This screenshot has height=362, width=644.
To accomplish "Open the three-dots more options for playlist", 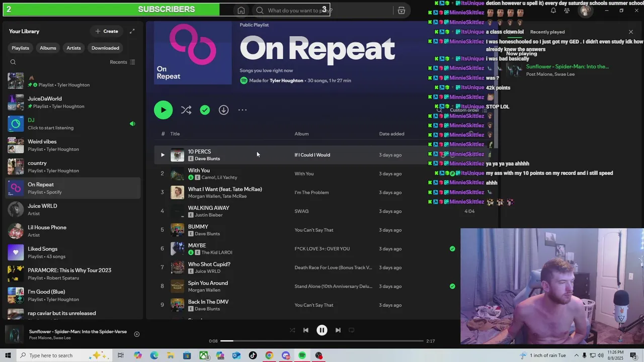I will (243, 110).
